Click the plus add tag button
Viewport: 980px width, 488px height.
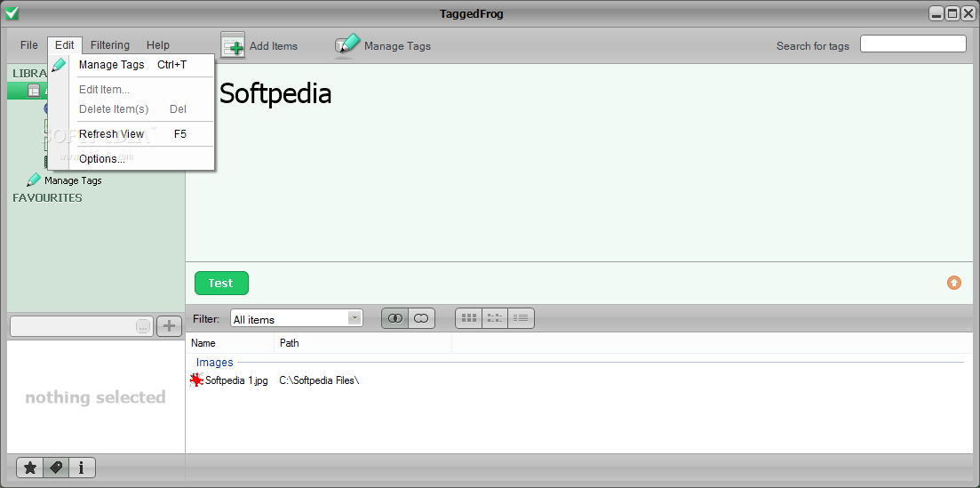(x=169, y=326)
